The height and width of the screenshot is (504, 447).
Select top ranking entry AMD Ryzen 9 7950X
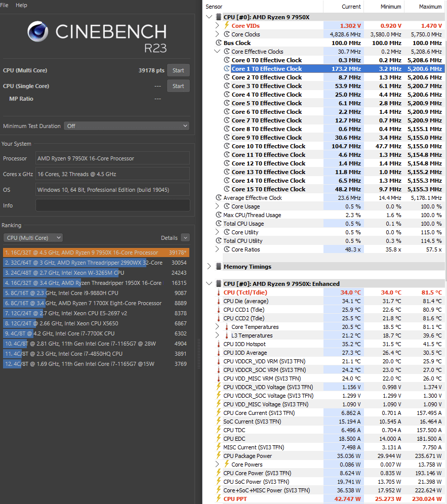tap(96, 253)
